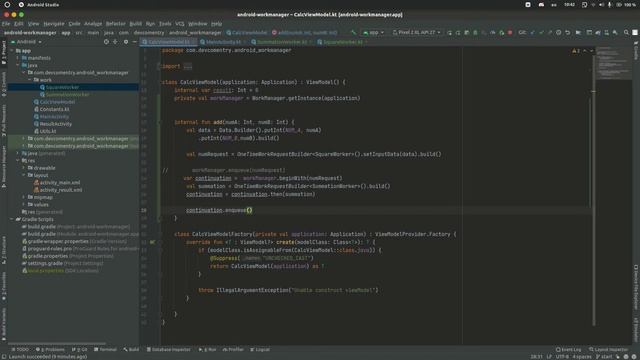Viewport: 640px width, 360px height.
Task: Toggle the Favorites side tab
Action: (x=4, y=287)
